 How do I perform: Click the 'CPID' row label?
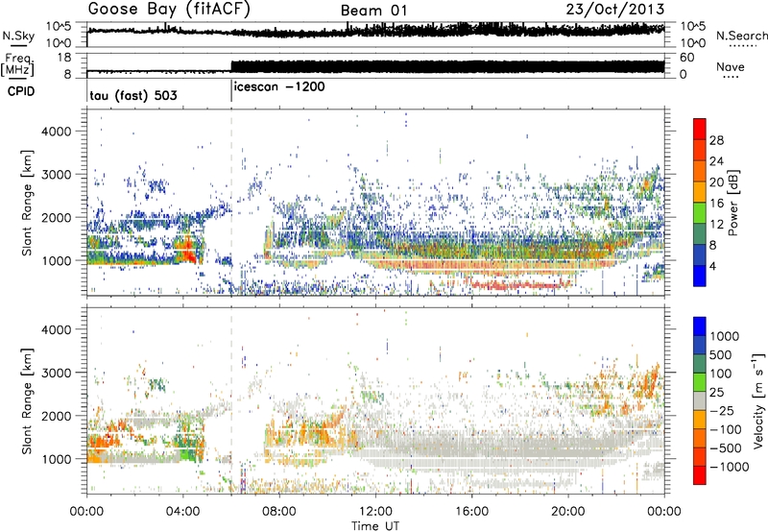coord(21,91)
